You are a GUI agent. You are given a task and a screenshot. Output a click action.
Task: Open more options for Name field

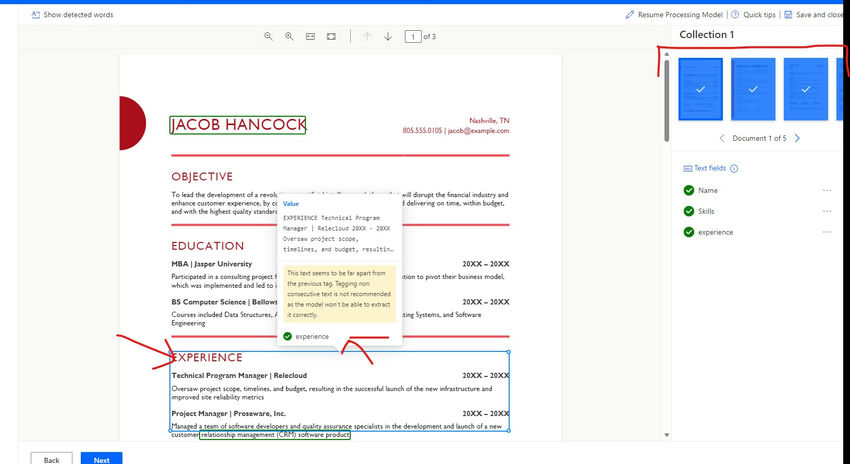click(827, 190)
